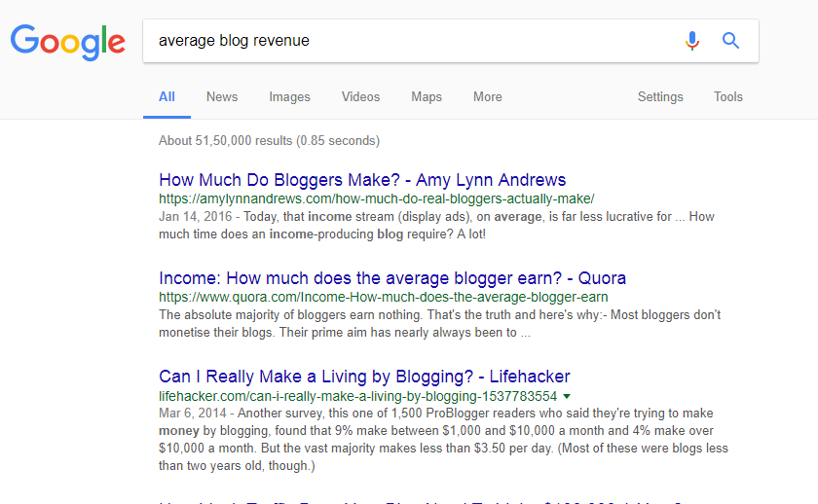
Task: Open search Settings
Action: pyautogui.click(x=660, y=97)
